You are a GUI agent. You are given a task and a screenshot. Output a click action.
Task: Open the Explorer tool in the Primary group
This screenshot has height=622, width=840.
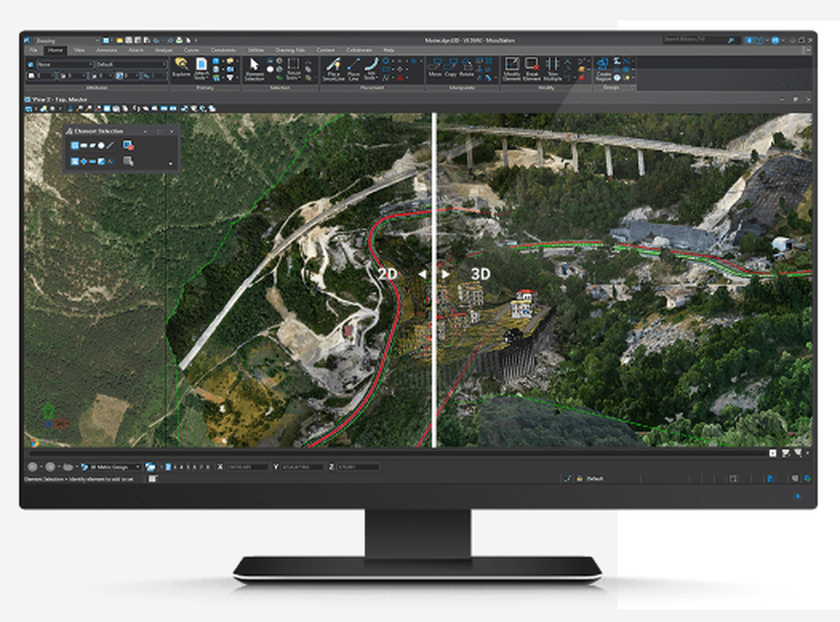183,66
